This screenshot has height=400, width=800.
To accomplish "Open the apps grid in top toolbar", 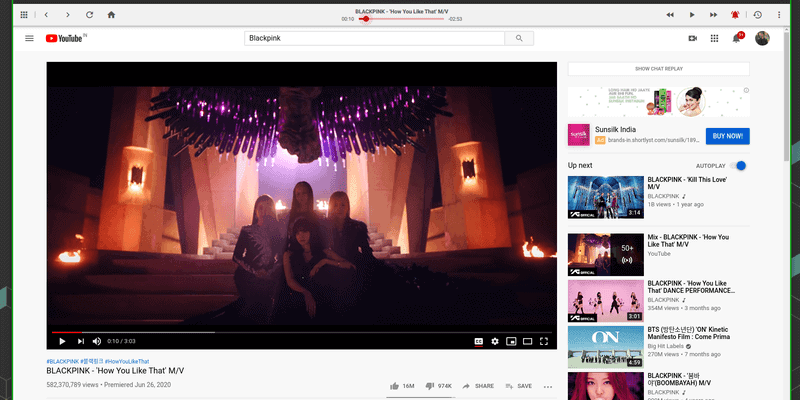I will [x=24, y=15].
